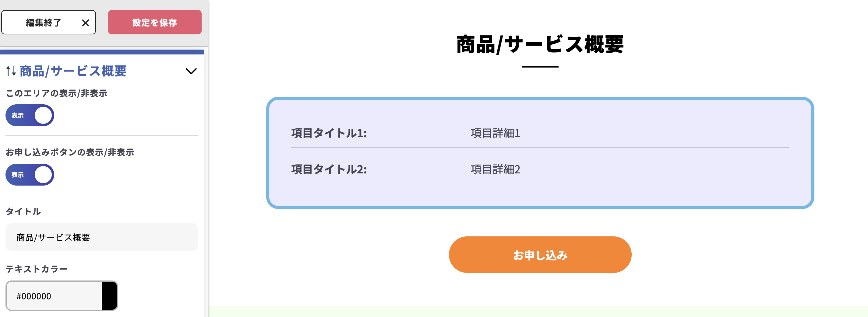The width and height of the screenshot is (868, 317).
Task: Collapse the 商品/サービス概要 settings section
Action: pyautogui.click(x=191, y=71)
